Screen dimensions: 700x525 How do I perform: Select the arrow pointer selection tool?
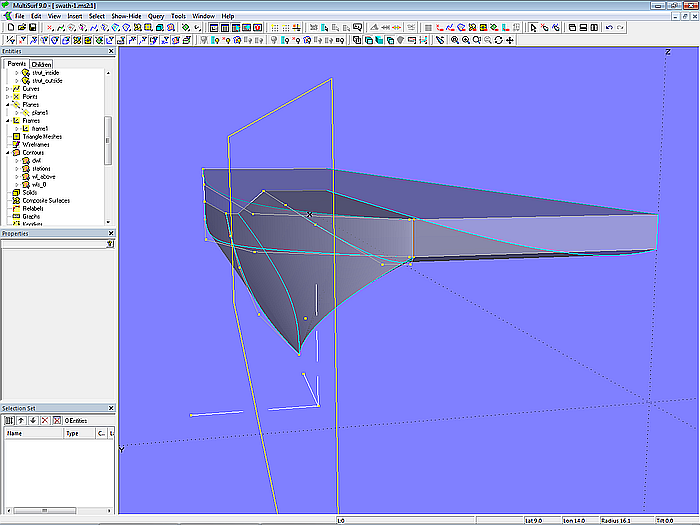tap(534, 28)
